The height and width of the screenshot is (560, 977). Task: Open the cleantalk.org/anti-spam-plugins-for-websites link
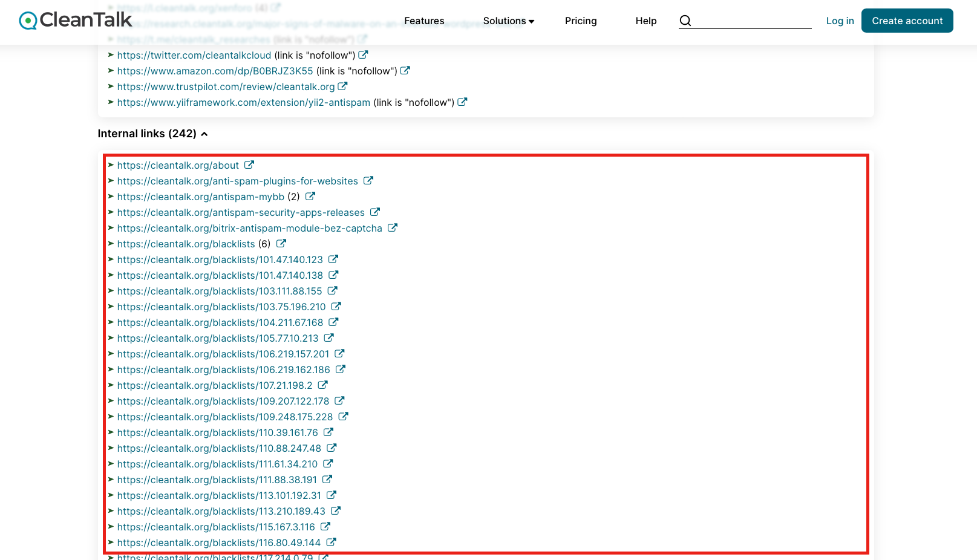[237, 180]
